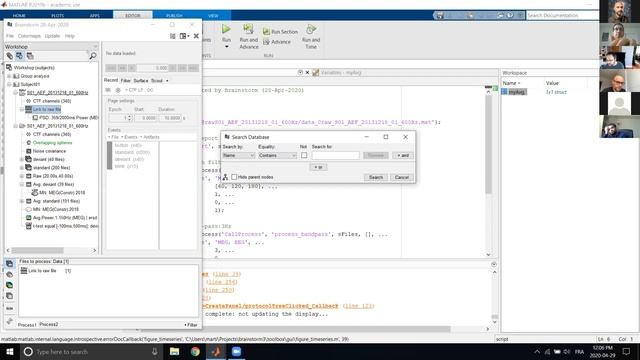This screenshot has width=640, height=360.
Task: Expand the Group analysis tree node
Action: click(9, 76)
